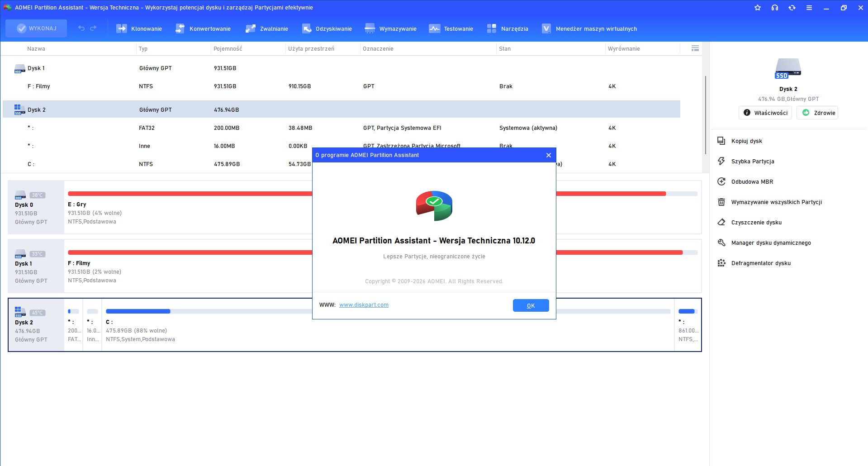868x466 pixels.
Task: Click the Zdrowie health button
Action: coord(817,113)
